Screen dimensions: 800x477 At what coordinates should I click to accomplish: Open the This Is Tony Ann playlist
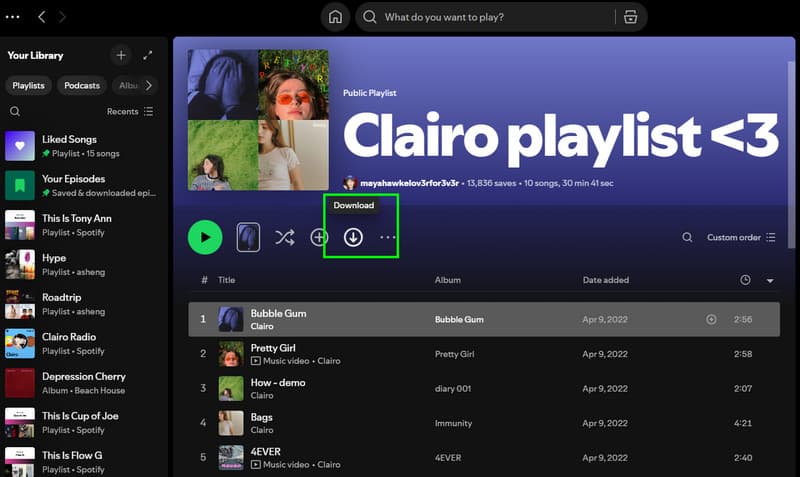click(84, 225)
